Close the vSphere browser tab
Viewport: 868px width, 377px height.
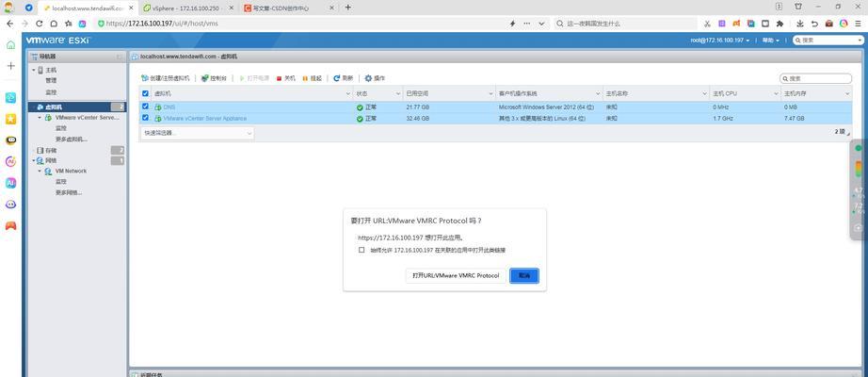233,8
